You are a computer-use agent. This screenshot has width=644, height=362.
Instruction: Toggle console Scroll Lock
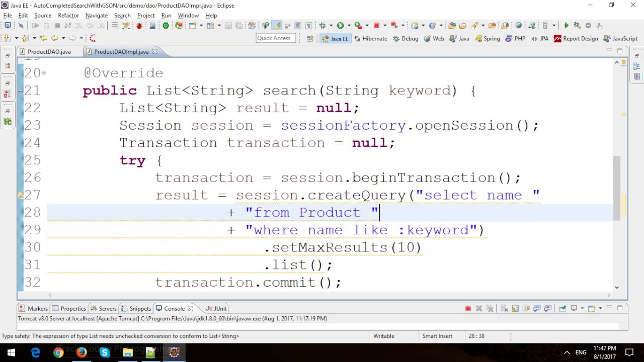(x=515, y=308)
